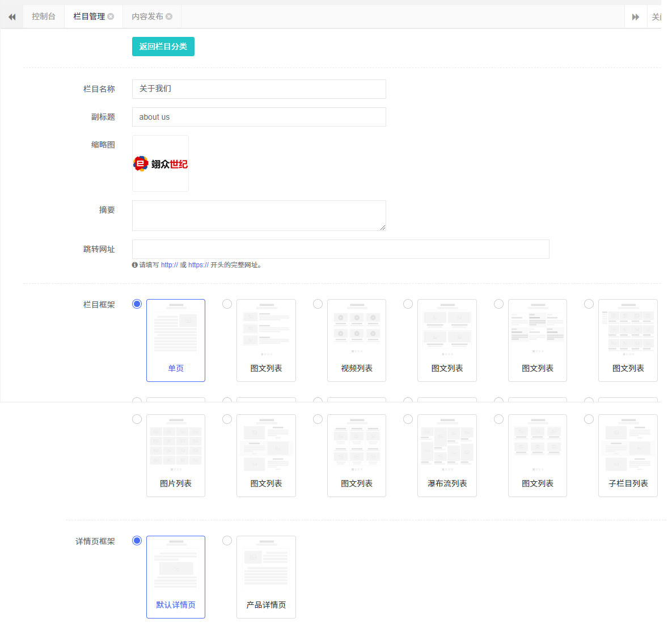The height and width of the screenshot is (635, 672).
Task: Click the 跳转网址 input field
Action: 340,249
